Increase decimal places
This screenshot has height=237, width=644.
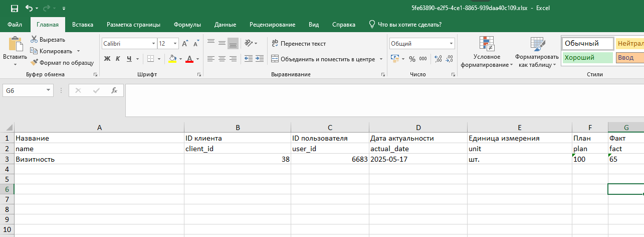439,59
